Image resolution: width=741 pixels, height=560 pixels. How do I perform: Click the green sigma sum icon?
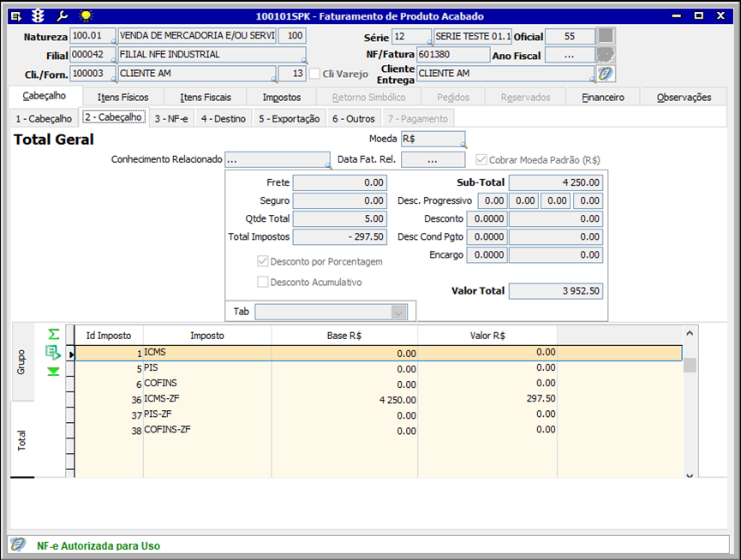[54, 334]
